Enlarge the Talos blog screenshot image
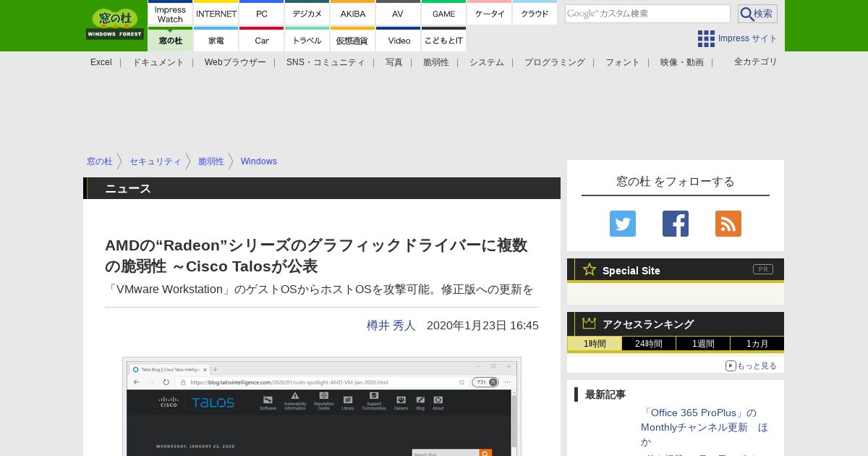This screenshot has width=868, height=456. pyautogui.click(x=322, y=407)
